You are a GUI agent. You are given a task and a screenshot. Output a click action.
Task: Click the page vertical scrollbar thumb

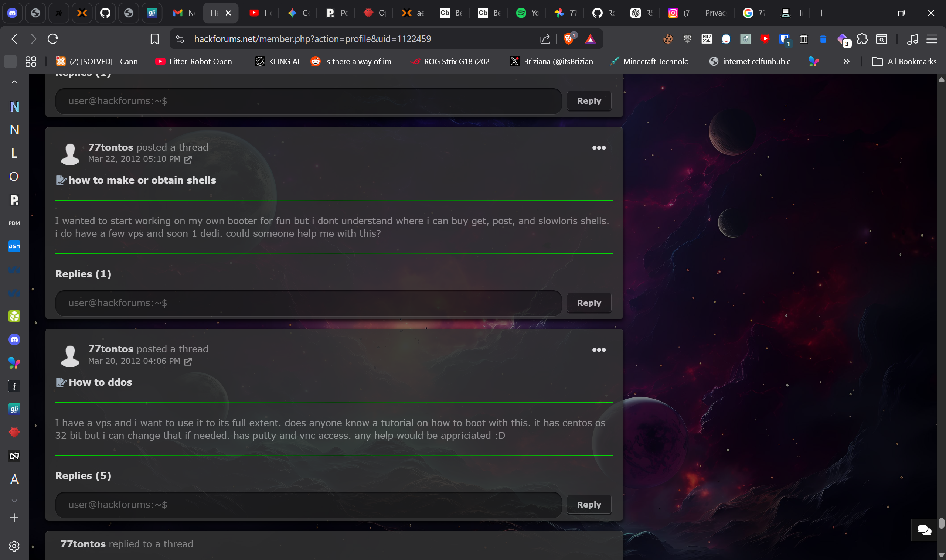tap(941, 523)
